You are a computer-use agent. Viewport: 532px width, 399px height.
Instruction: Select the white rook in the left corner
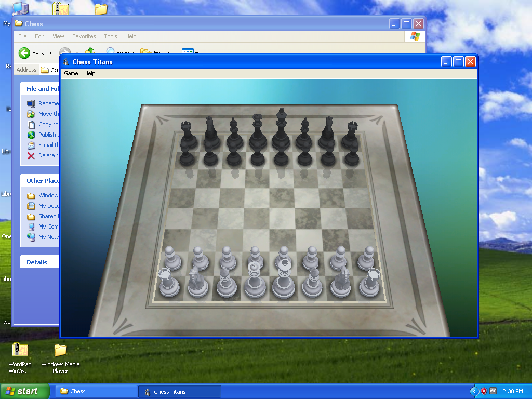point(169,283)
